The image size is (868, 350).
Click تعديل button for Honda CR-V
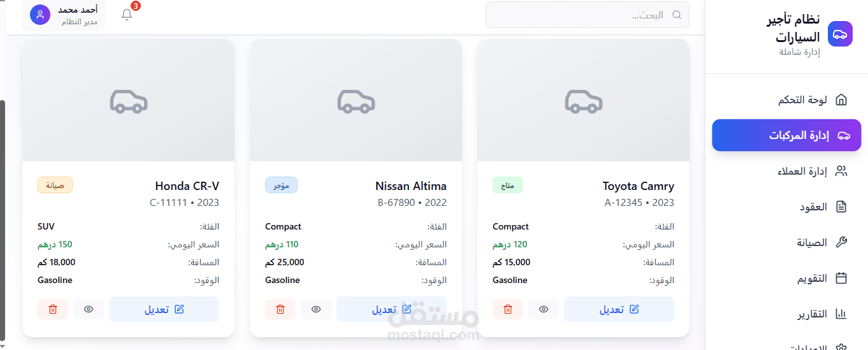[164, 309]
